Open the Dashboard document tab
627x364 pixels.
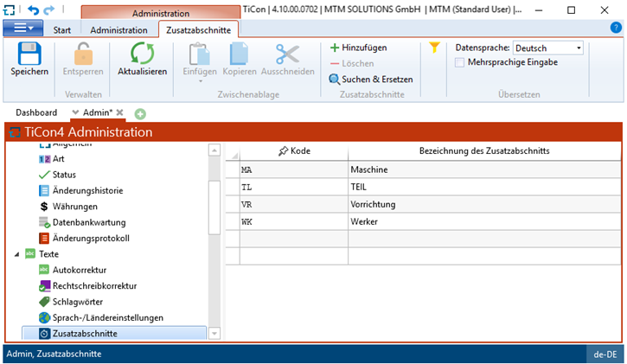click(x=36, y=112)
